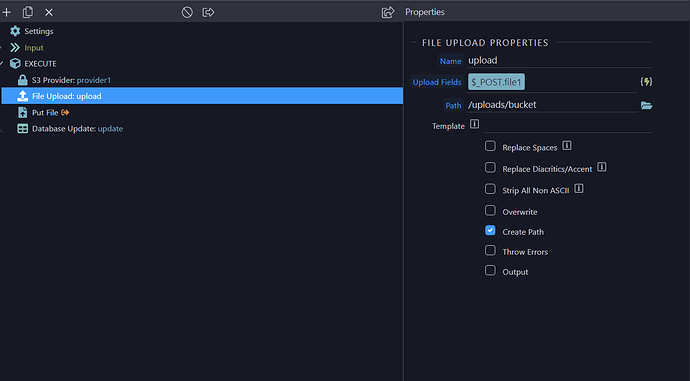The image size is (690, 381).
Task: Click the duplicate step icon
Action: [28, 12]
